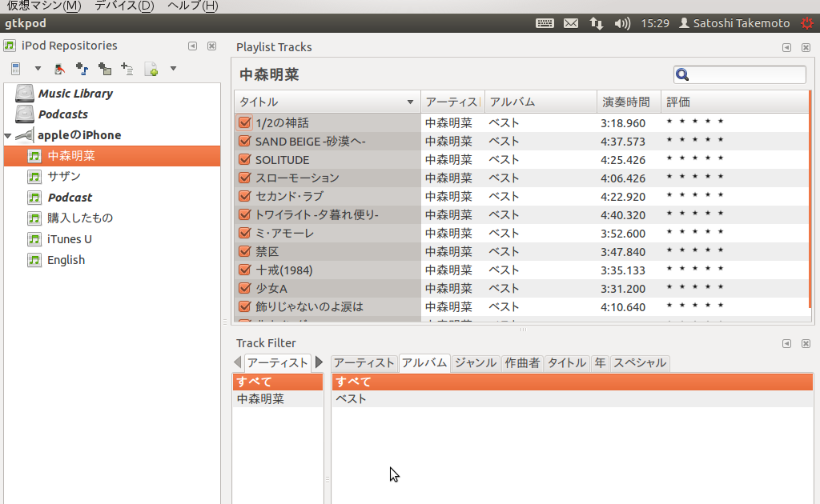The height and width of the screenshot is (504, 820).
Task: Close the Playlist Tracks panel
Action: pos(806,47)
